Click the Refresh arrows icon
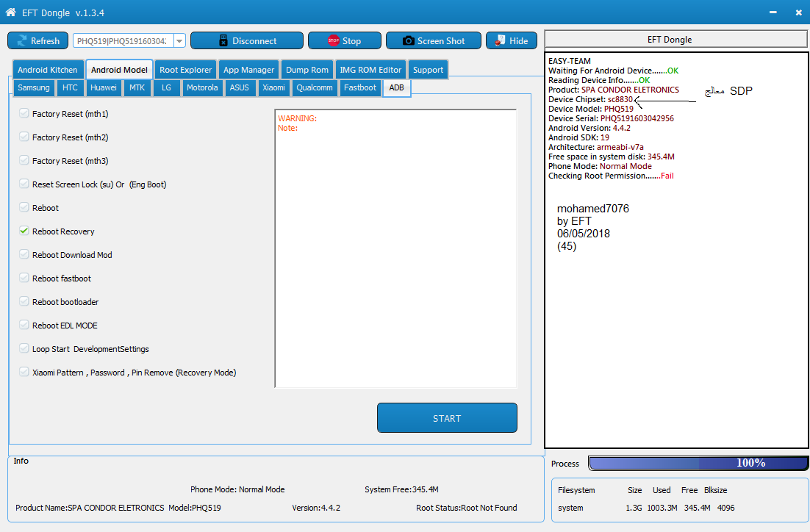 click(22, 41)
